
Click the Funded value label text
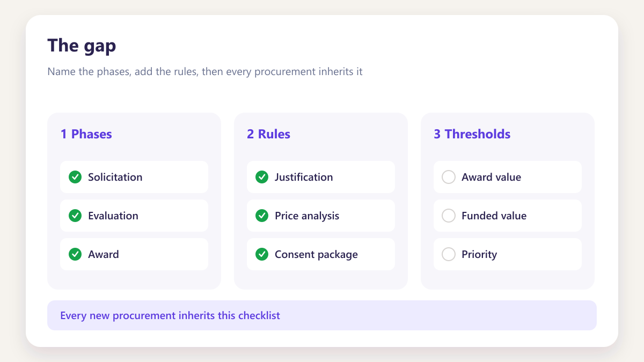point(494,216)
